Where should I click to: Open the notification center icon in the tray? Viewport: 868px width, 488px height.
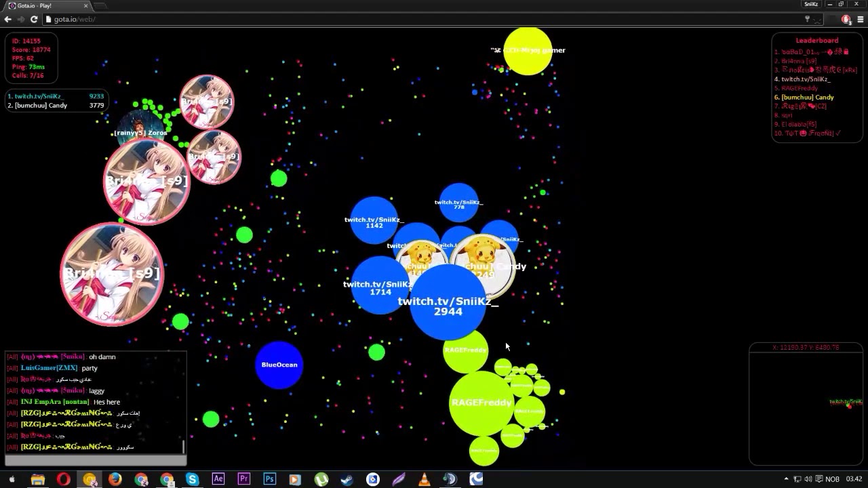point(818,479)
